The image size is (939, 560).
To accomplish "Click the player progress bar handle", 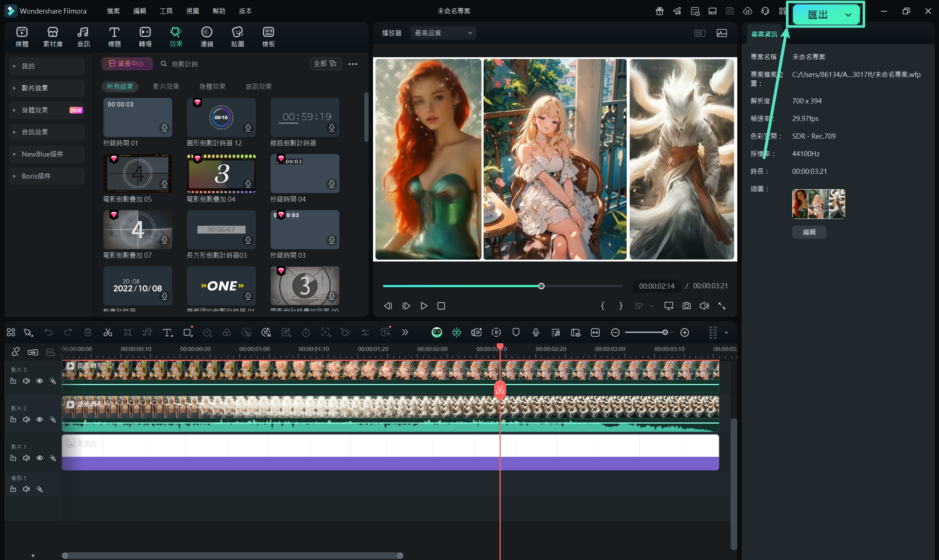I will point(541,286).
